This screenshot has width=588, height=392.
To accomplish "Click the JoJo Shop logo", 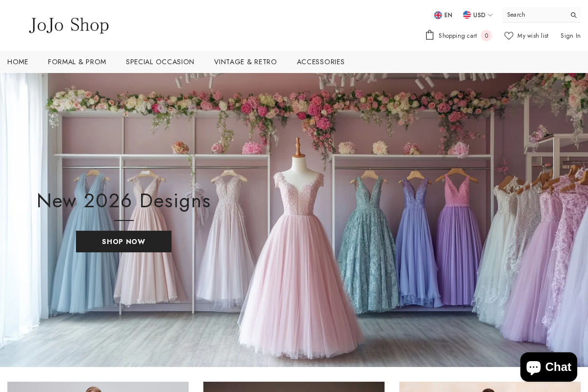I will click(69, 25).
